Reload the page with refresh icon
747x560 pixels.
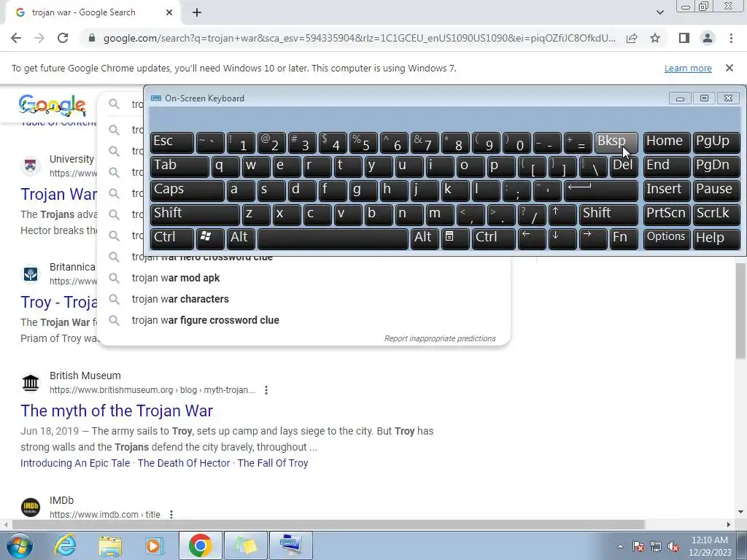63,38
